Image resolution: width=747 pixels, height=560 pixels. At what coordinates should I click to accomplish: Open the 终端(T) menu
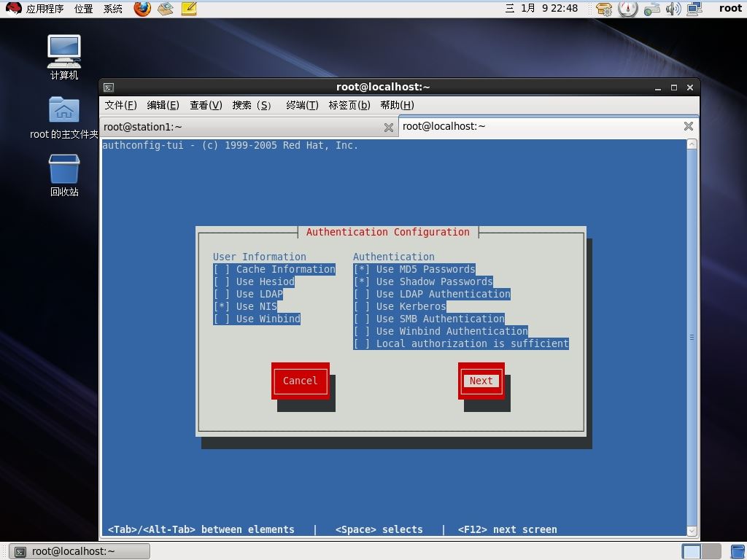(302, 105)
